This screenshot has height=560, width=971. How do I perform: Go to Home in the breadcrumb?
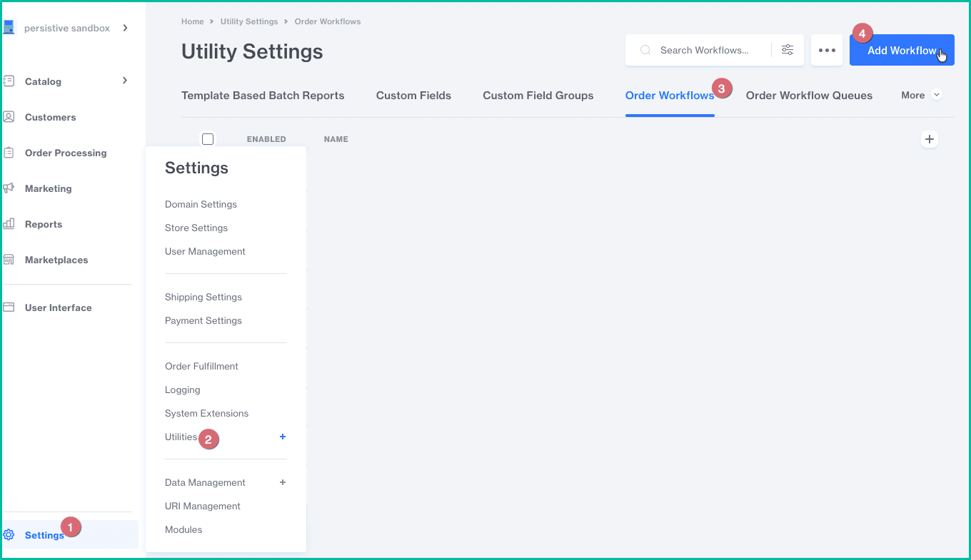click(193, 21)
